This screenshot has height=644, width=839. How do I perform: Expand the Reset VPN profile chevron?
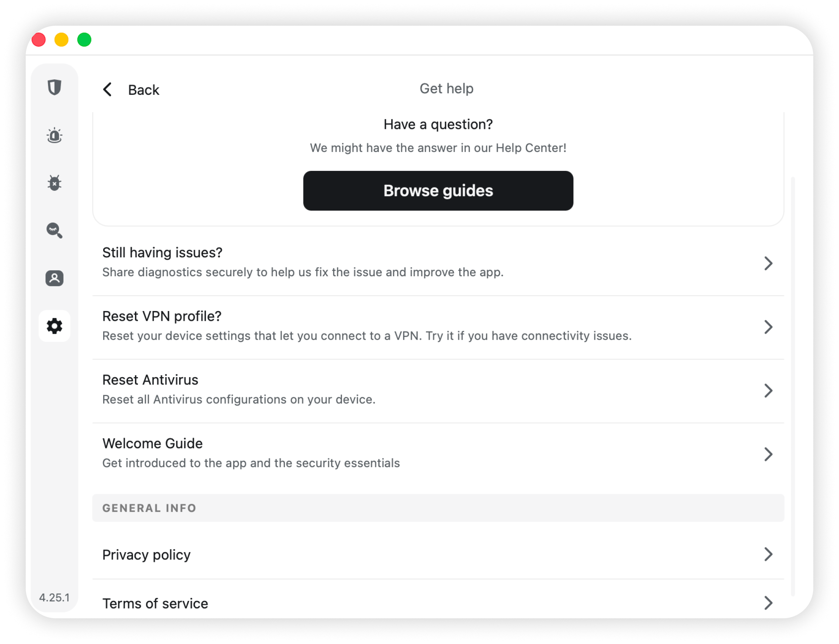[768, 327]
